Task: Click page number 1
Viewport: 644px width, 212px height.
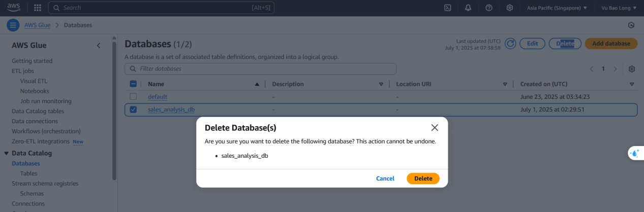Action: (603, 68)
